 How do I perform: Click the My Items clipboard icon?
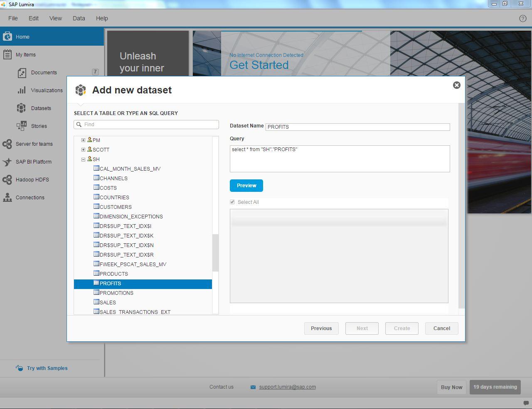coord(7,54)
